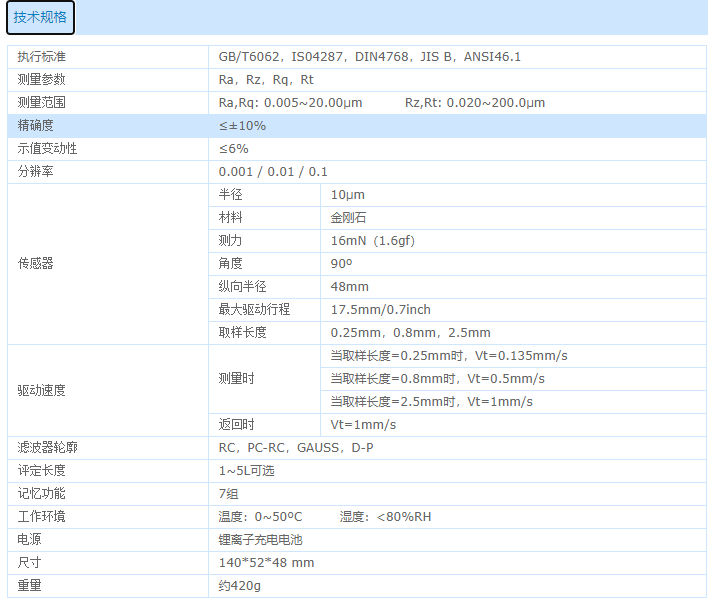Select the 1~5L可选 evaluation length value

pyautogui.click(x=246, y=471)
